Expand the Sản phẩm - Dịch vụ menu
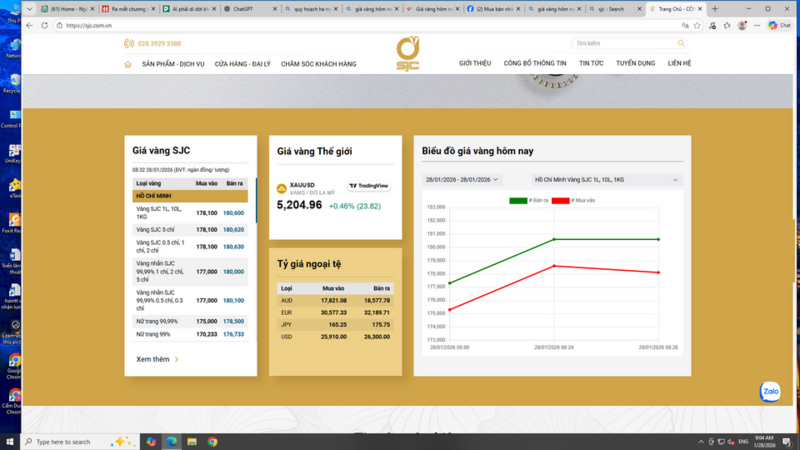 coord(173,64)
